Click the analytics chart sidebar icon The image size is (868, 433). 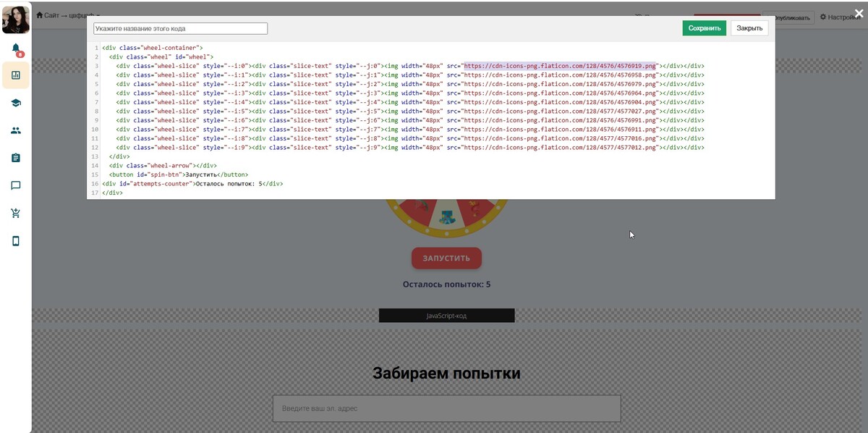[16, 75]
